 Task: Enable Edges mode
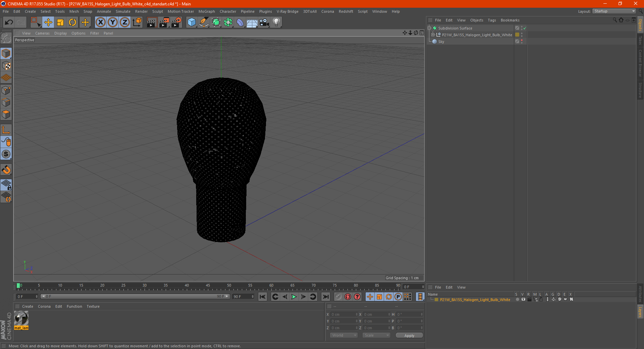coord(6,102)
